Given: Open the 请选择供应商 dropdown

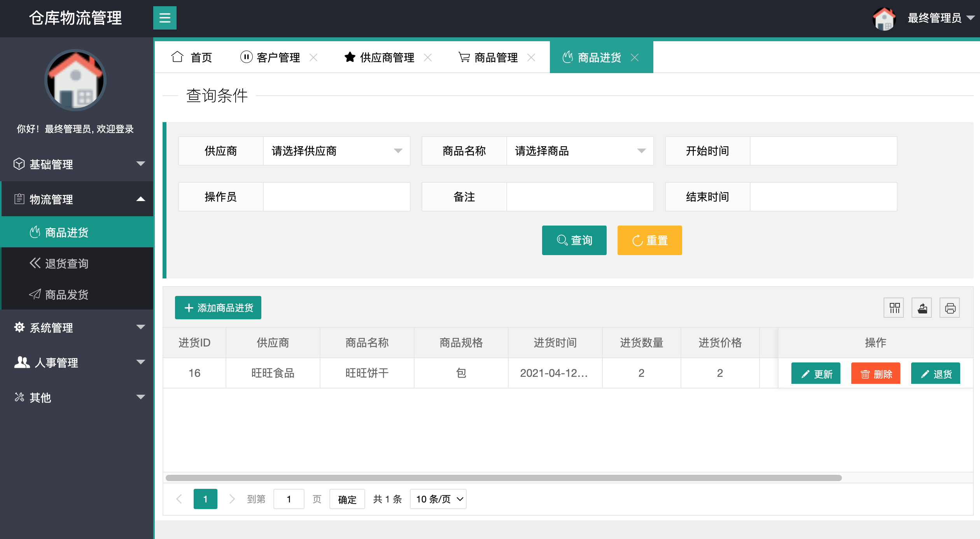Looking at the screenshot, I should coord(337,151).
